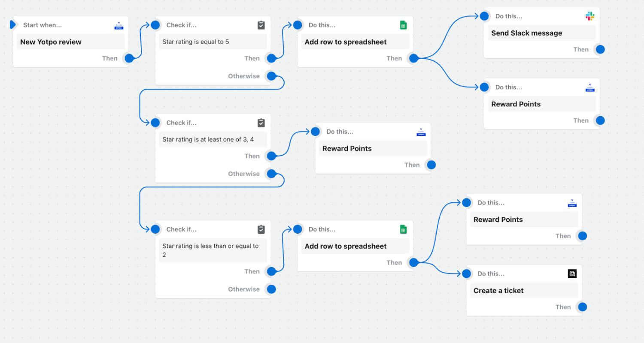Open the Send Slack message action

526,33
